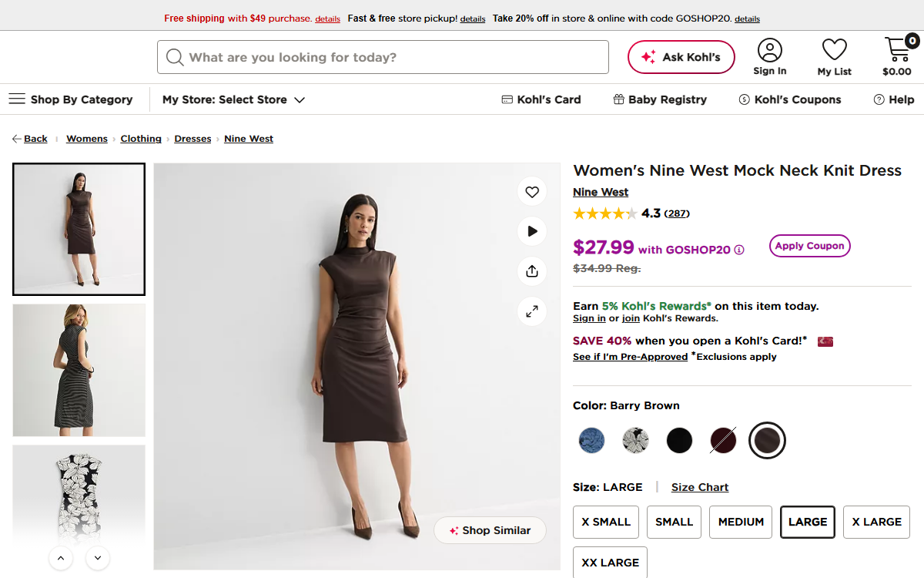Play the product video
924x578 pixels.
tap(532, 231)
